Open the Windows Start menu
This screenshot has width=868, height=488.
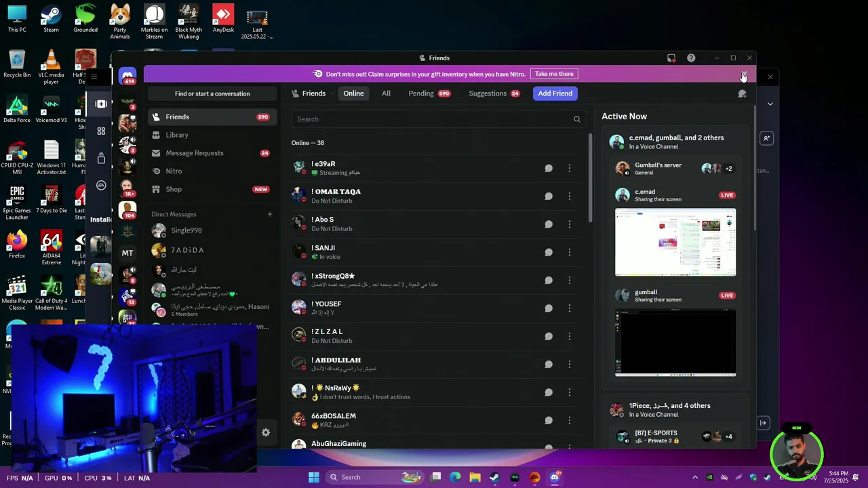point(314,477)
